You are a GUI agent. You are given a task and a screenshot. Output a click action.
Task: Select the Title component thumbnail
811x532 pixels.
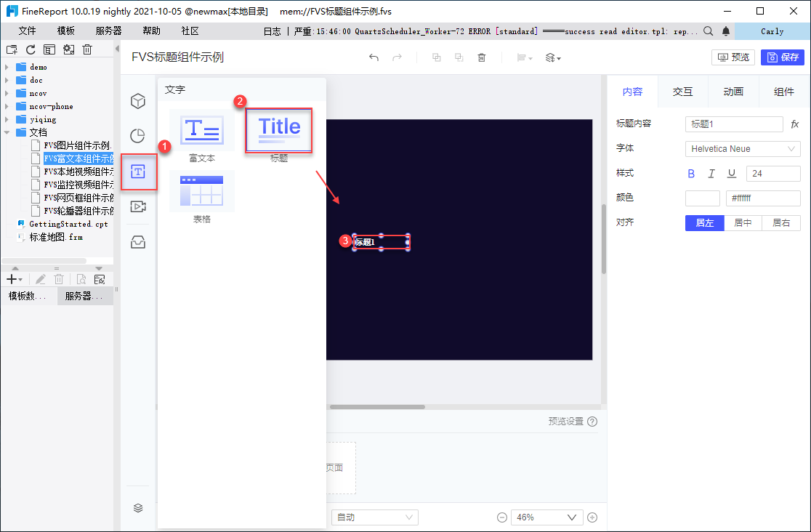279,130
